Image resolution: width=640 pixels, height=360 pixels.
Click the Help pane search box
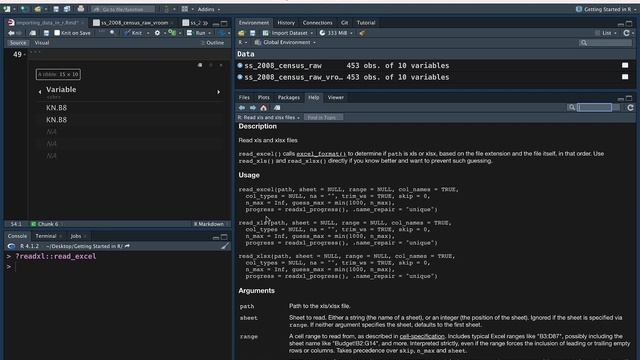pos(594,107)
